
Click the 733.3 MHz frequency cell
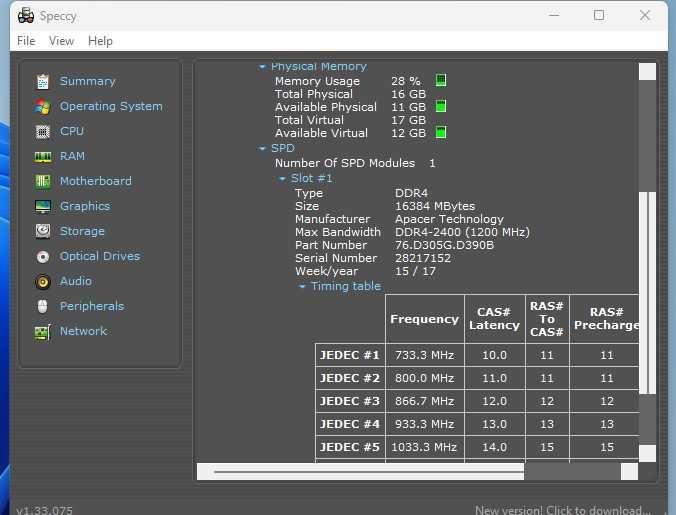(425, 355)
